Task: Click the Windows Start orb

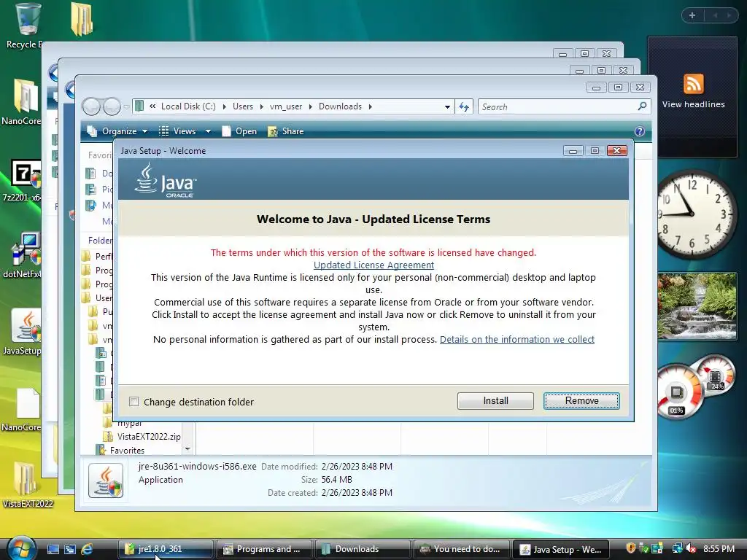Action: (20, 548)
